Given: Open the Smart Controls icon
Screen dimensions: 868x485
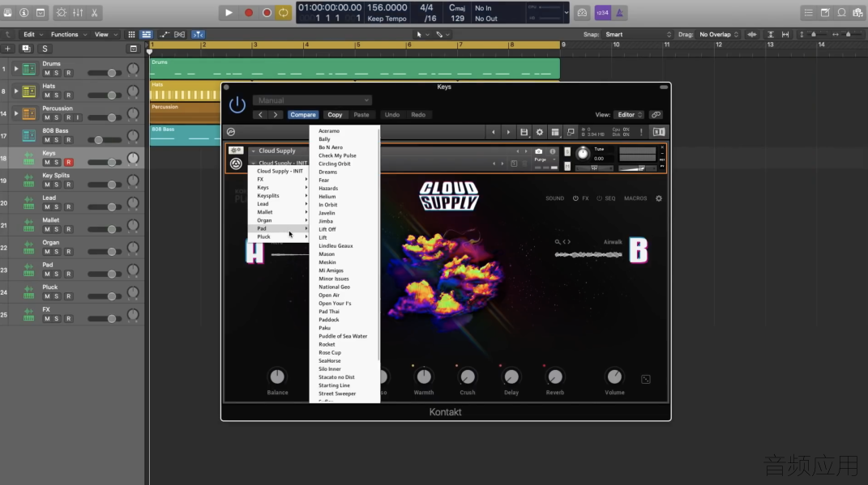Looking at the screenshot, I should click(x=62, y=13).
